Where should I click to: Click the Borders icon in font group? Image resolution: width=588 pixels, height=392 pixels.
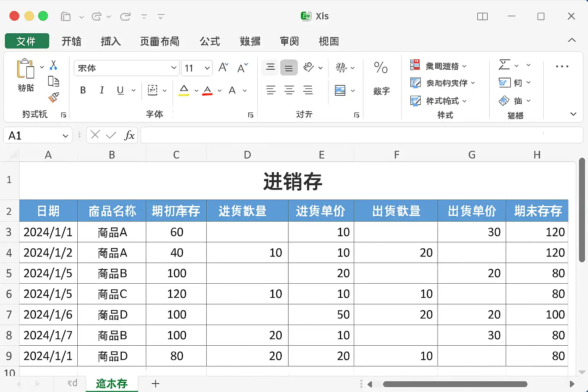[153, 90]
